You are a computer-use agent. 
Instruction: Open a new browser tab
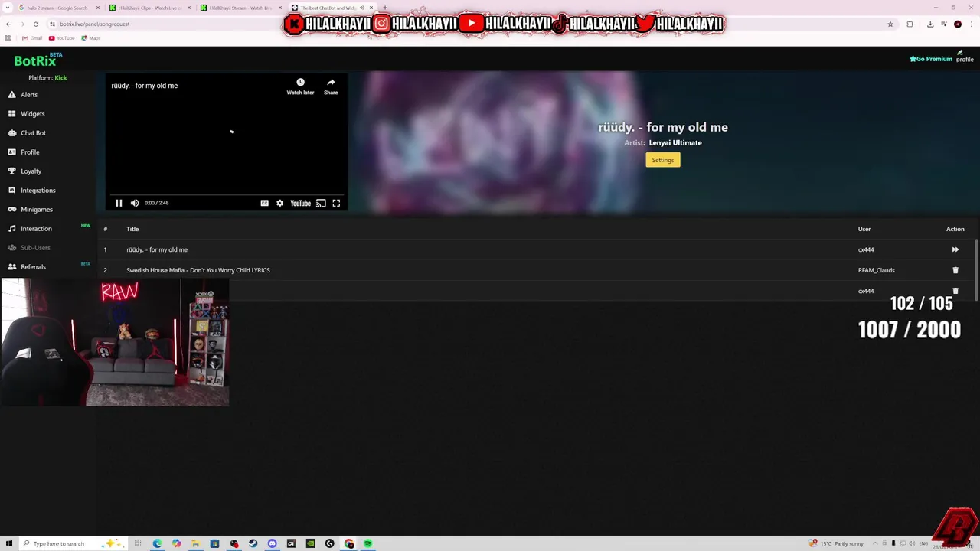pyautogui.click(x=385, y=8)
